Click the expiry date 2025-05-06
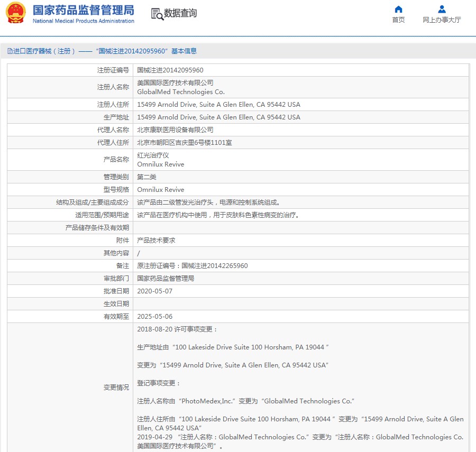Viewport: 476px width, 452px height. [x=154, y=317]
